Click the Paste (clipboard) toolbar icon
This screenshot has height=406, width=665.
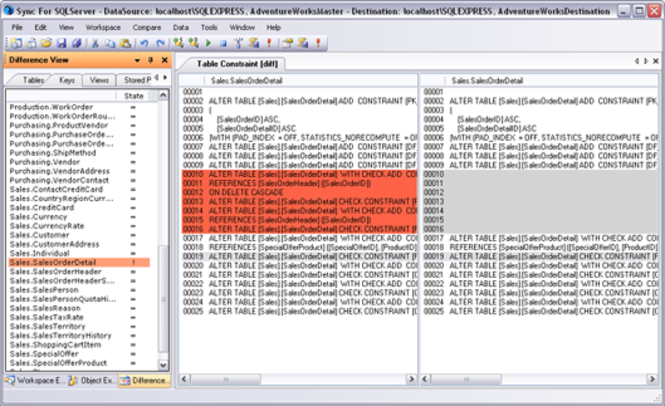tap(126, 43)
